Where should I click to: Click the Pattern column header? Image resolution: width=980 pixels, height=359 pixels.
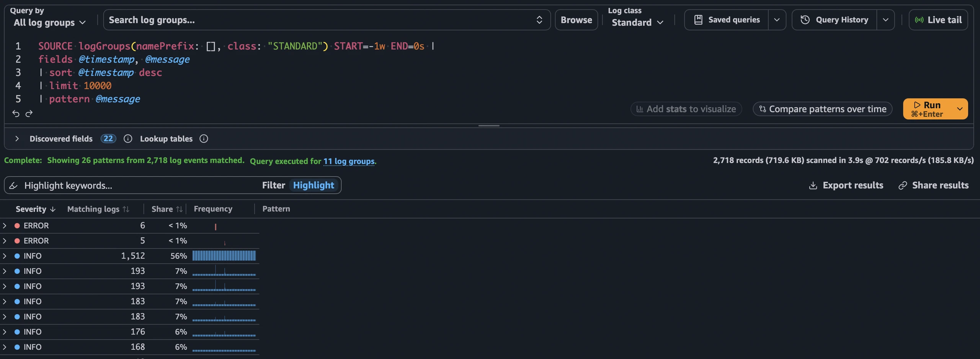(276, 209)
